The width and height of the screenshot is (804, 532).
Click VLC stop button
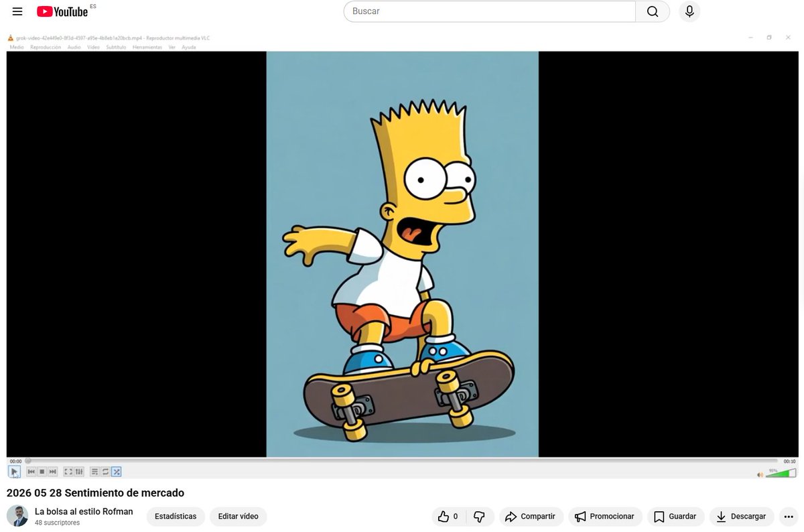[42, 472]
